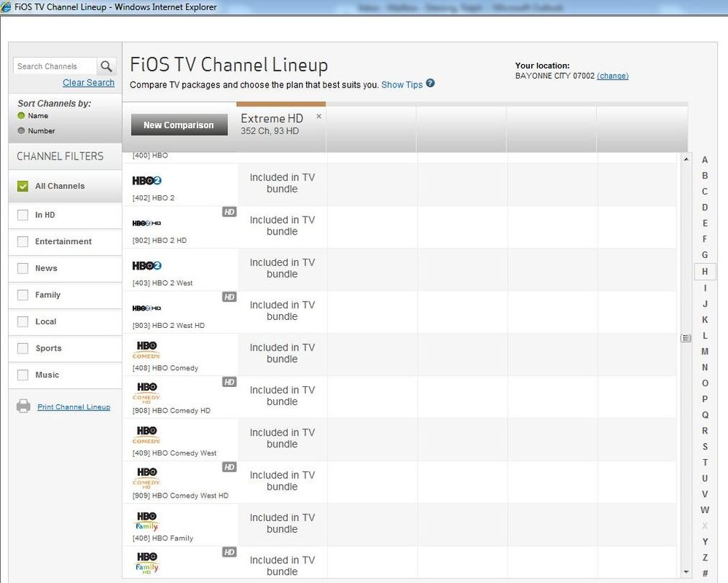Click the change location link
Screen dimensions: 728x583
[x=612, y=76]
